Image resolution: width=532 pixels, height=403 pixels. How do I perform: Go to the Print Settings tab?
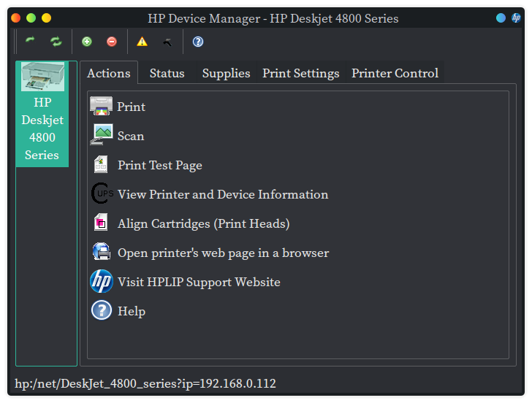(x=300, y=73)
